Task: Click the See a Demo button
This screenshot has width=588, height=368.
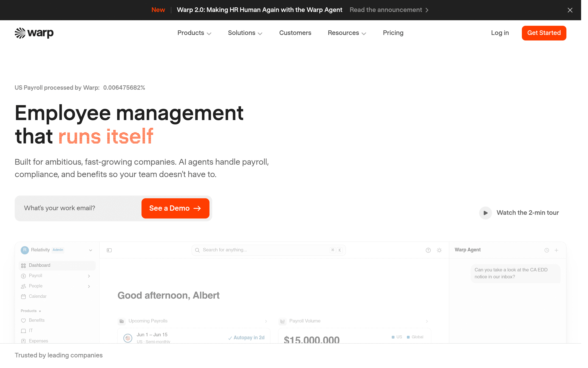Action: pos(175,208)
